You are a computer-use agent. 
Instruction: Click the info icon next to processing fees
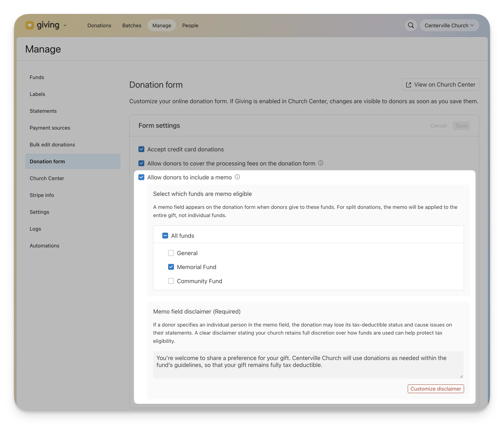point(321,163)
